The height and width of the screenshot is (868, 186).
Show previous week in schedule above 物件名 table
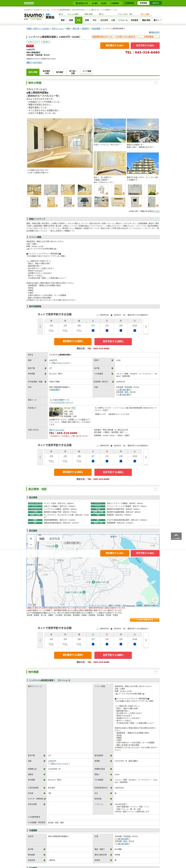coord(40,326)
